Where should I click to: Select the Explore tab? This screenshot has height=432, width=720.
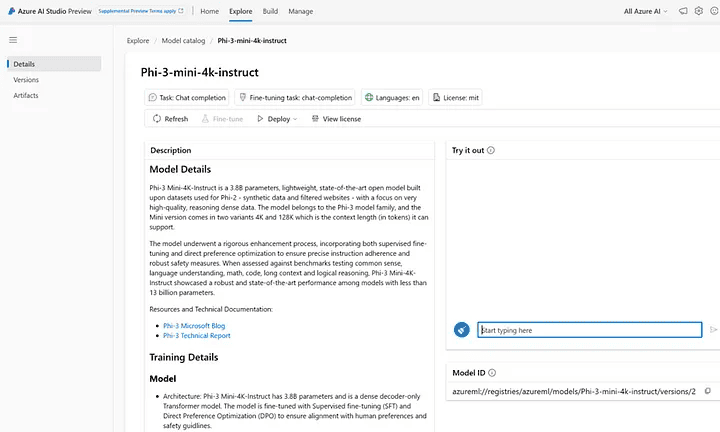241,11
